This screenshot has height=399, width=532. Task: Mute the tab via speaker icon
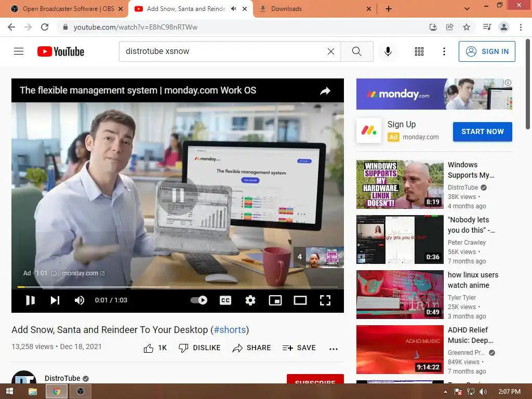[x=233, y=9]
